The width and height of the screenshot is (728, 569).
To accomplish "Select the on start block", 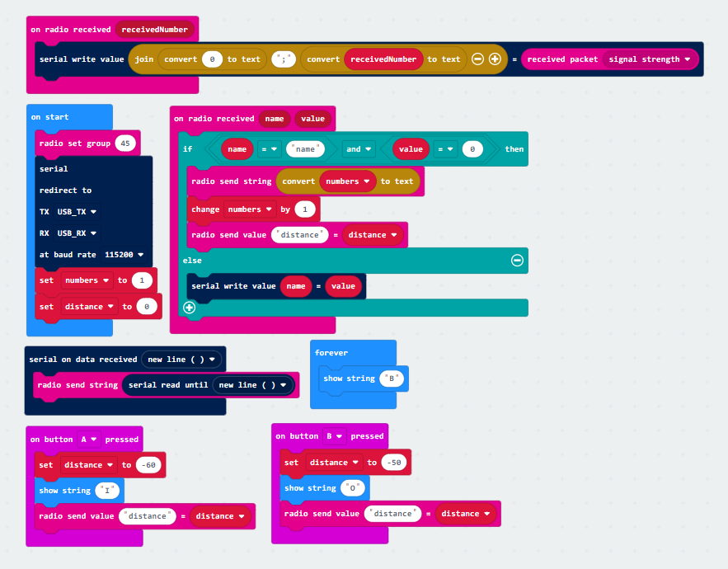I will point(49,117).
